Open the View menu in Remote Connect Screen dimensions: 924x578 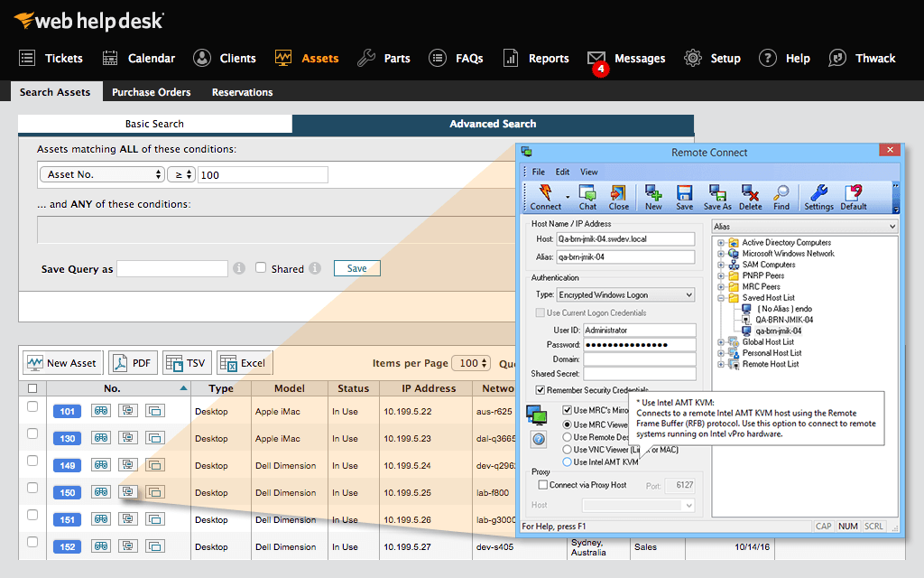tap(589, 172)
